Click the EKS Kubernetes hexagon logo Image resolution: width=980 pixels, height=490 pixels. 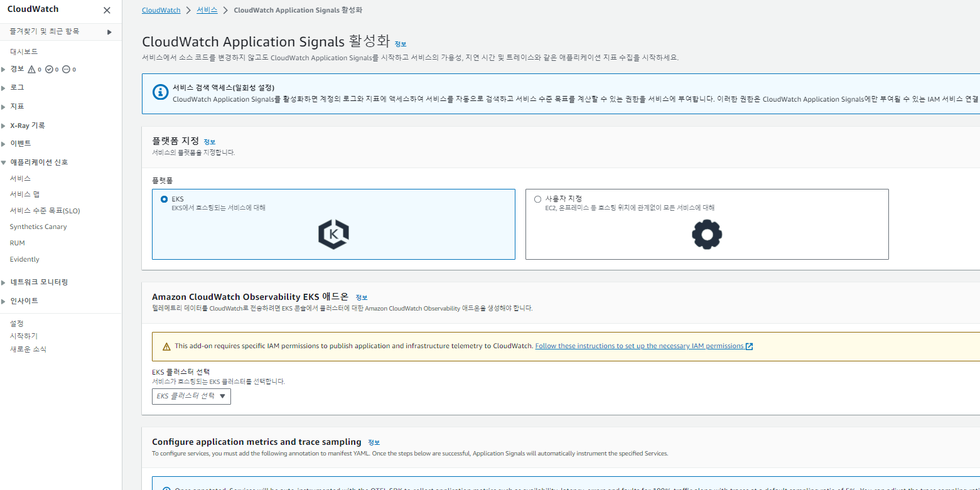click(333, 235)
